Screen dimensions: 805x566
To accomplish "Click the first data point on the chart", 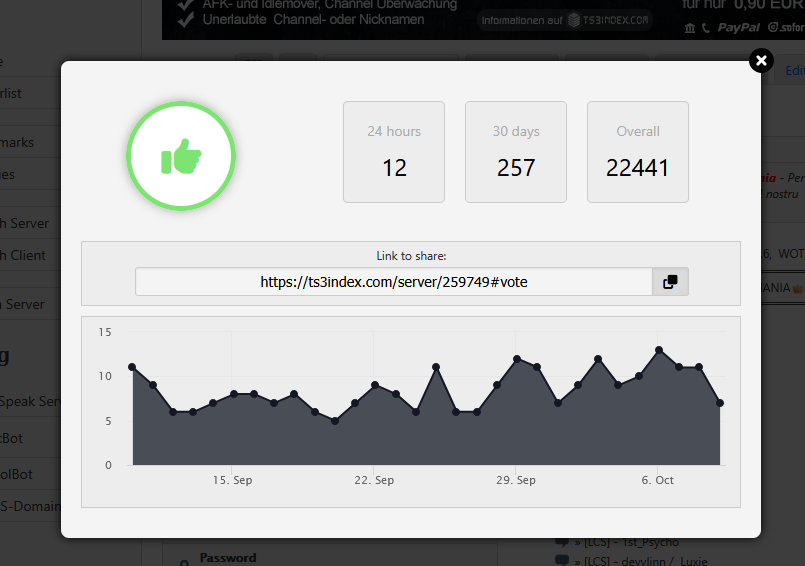I will coord(132,367).
